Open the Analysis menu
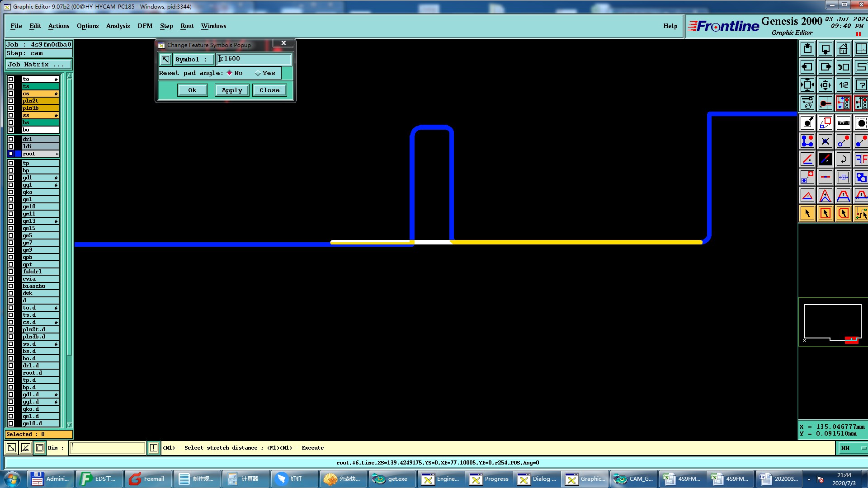Image resolution: width=868 pixels, height=488 pixels. coord(118,26)
